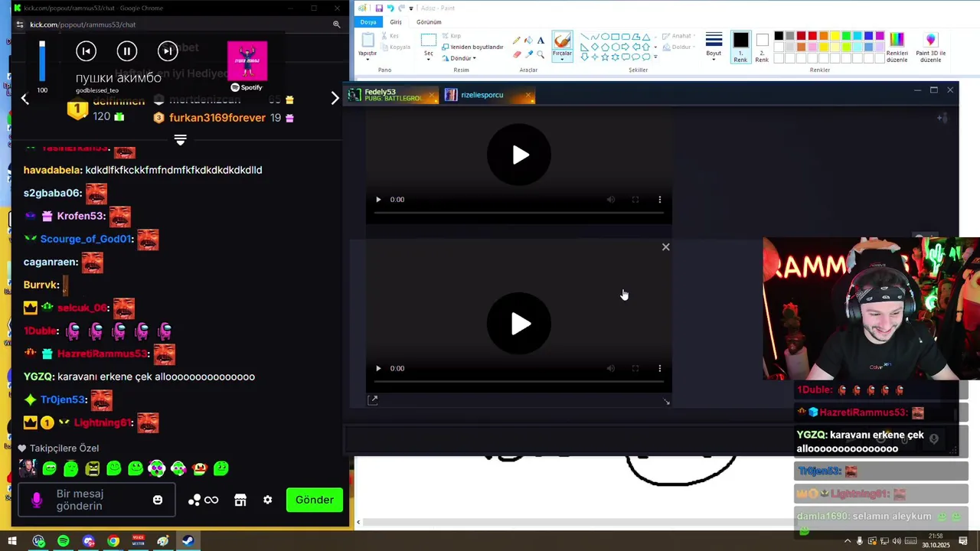This screenshot has height=551, width=980.
Task: Choose the Oval shape in Şekiller gallery
Action: click(x=605, y=37)
